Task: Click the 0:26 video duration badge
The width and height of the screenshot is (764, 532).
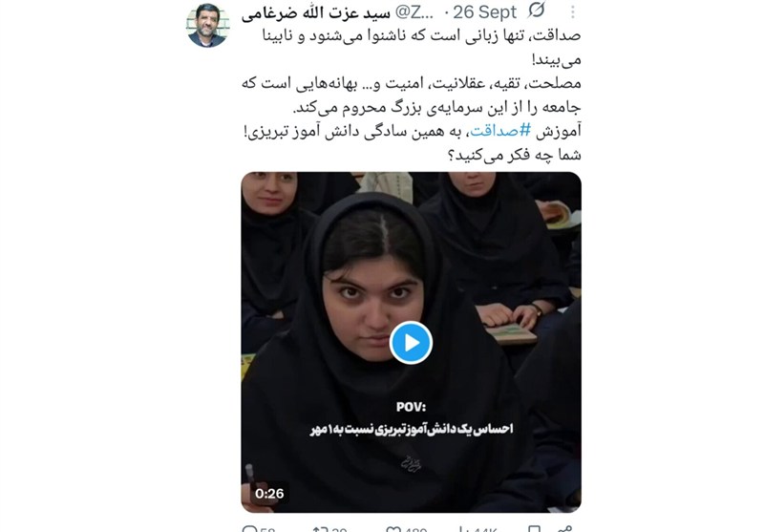Action: (x=269, y=494)
